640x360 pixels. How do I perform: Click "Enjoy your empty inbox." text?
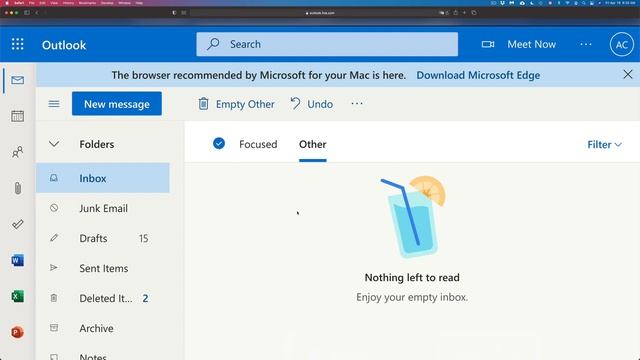pos(412,297)
